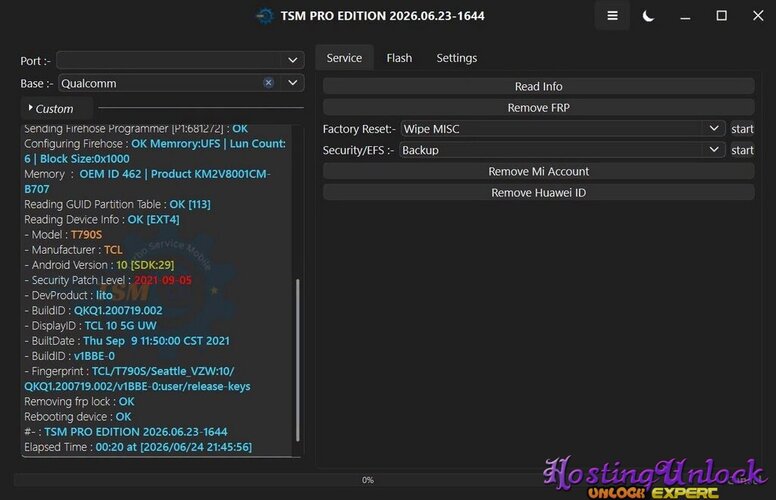
Task: Toggle dark mode moon icon
Action: [648, 16]
